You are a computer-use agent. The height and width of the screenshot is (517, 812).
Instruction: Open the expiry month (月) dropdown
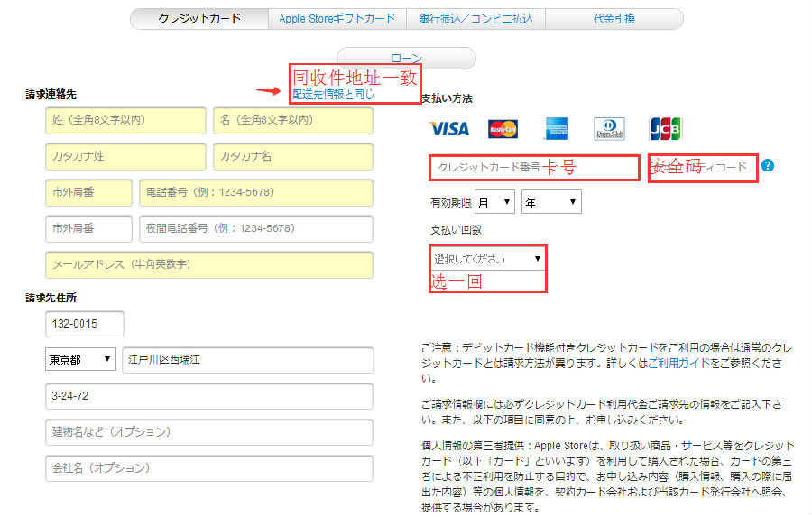[495, 202]
